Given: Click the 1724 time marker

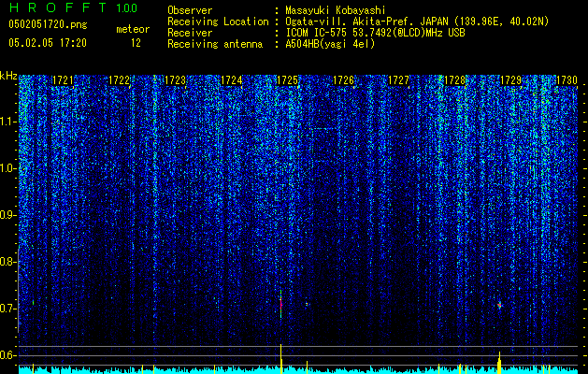Looking at the screenshot, I should click(232, 80).
